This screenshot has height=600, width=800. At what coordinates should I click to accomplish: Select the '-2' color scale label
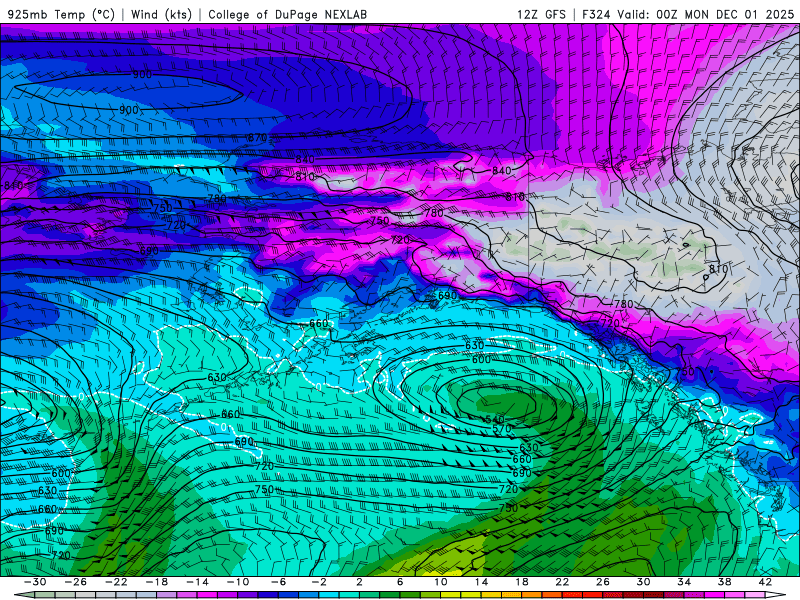[x=319, y=582]
